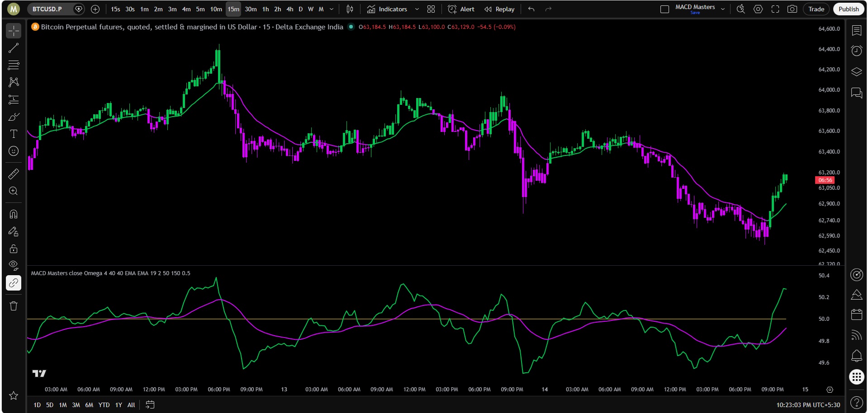868x413 pixels.
Task: Open the go to date calendar icon
Action: (x=150, y=405)
